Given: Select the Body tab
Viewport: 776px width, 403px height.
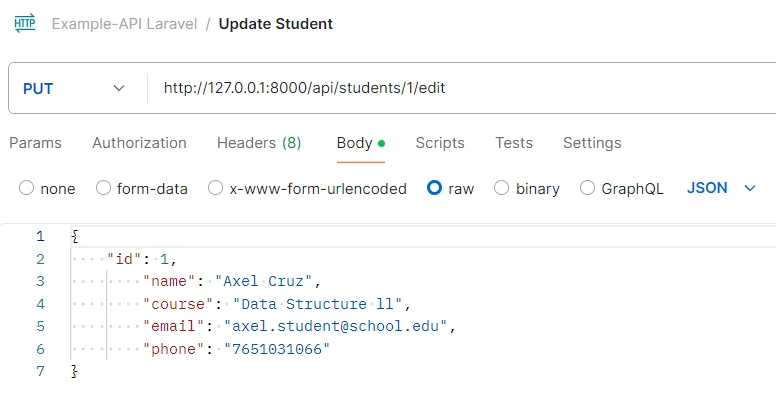Looking at the screenshot, I should click(355, 143).
